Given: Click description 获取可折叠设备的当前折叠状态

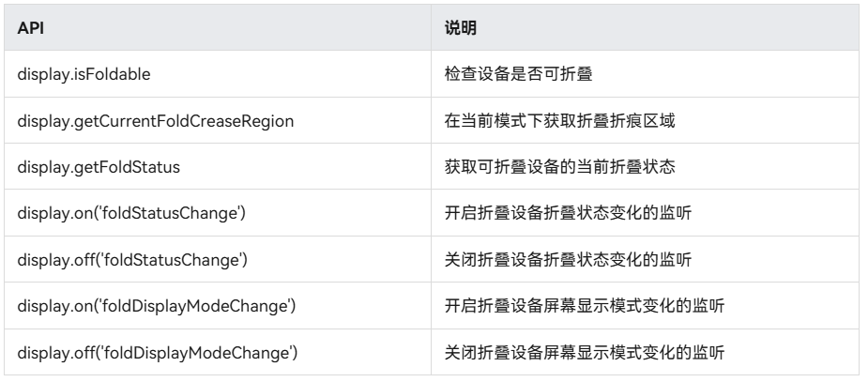Looking at the screenshot, I should [x=559, y=167].
